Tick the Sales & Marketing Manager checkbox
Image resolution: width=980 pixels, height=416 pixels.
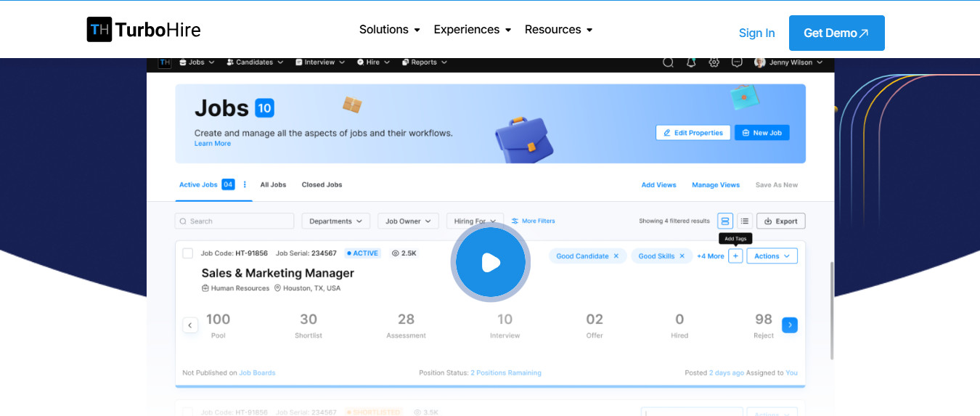[187, 253]
